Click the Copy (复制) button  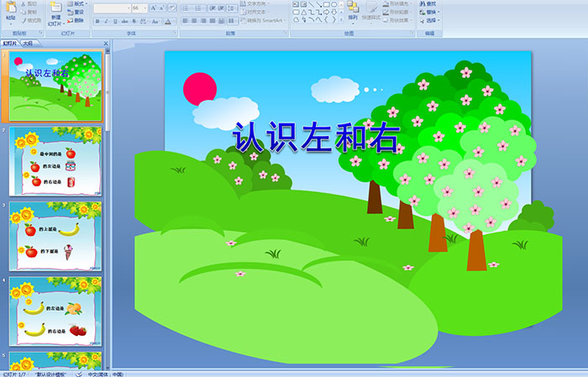(x=29, y=12)
